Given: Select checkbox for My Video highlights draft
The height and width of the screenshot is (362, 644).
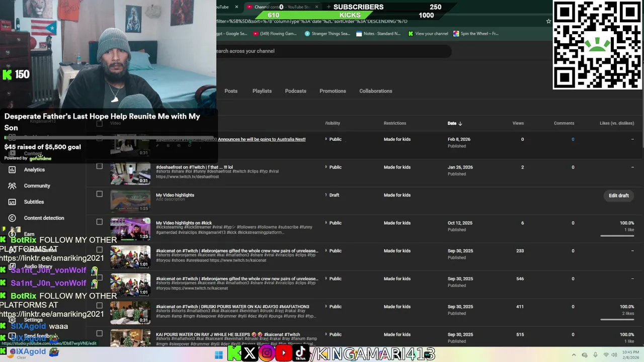Looking at the screenshot, I should [100, 194].
